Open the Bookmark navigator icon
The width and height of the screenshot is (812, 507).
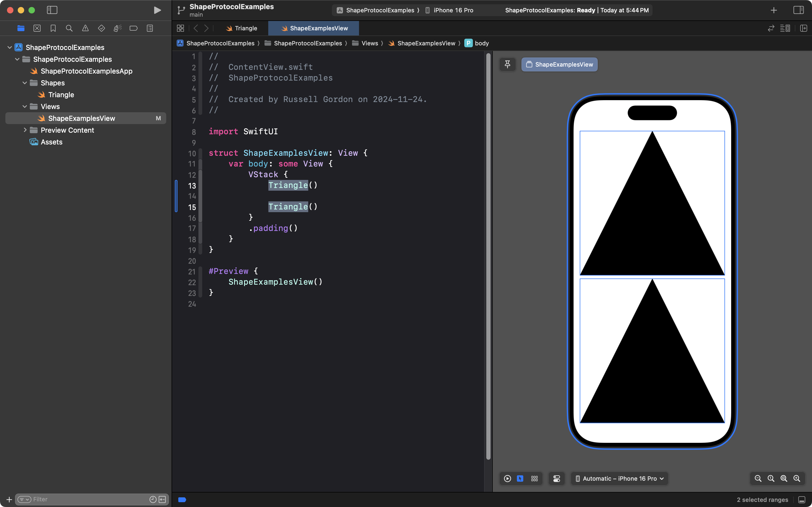click(53, 28)
